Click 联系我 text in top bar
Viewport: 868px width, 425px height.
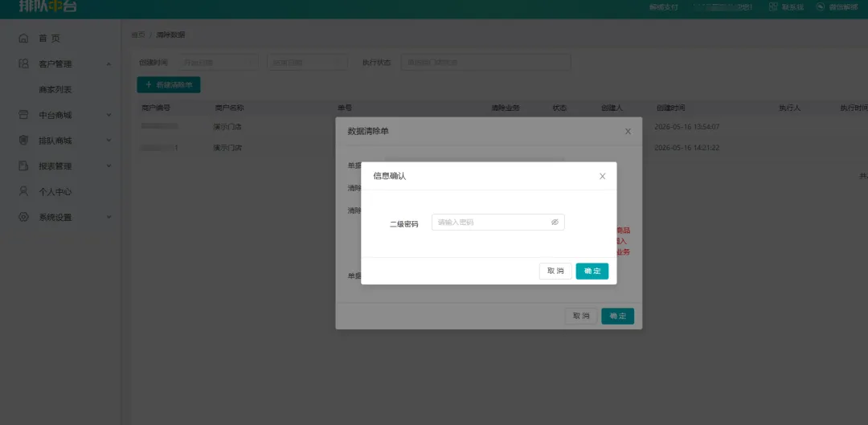tap(792, 7)
